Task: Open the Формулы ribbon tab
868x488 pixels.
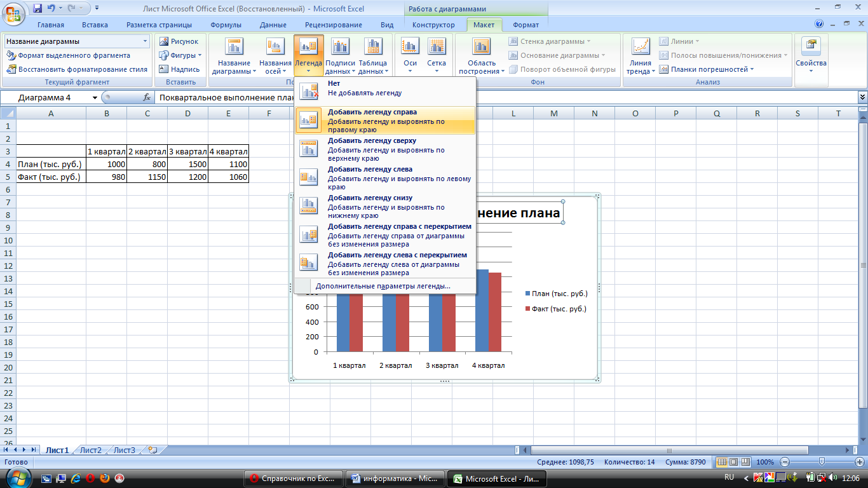Action: [x=226, y=25]
